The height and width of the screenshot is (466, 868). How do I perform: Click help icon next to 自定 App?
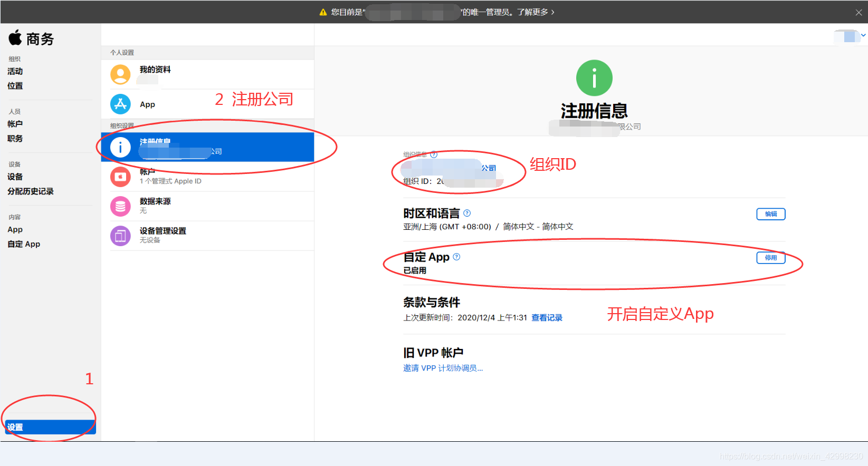tap(456, 257)
